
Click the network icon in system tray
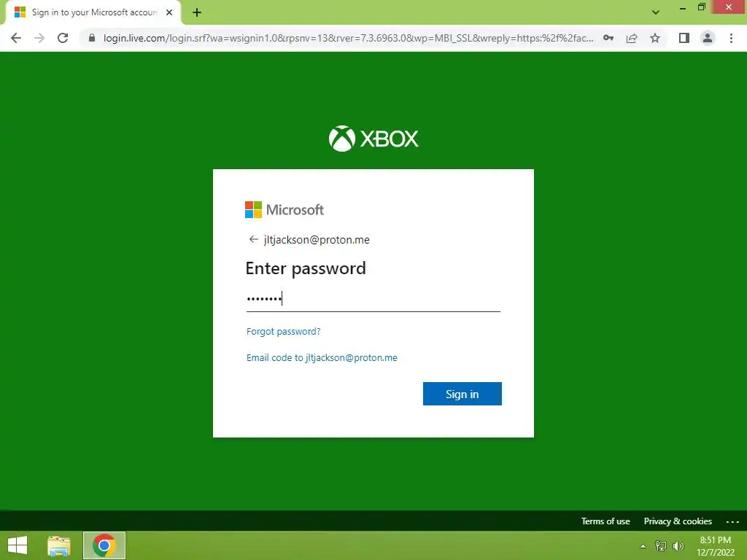coord(661,546)
